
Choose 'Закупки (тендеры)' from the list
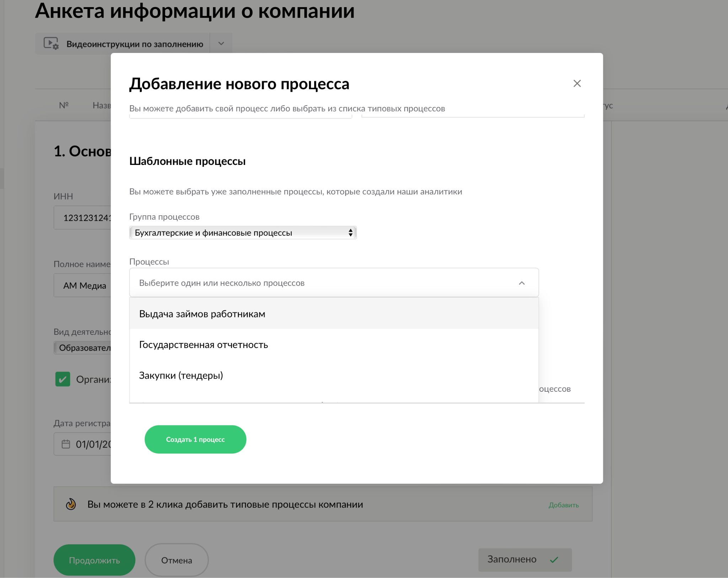(181, 375)
